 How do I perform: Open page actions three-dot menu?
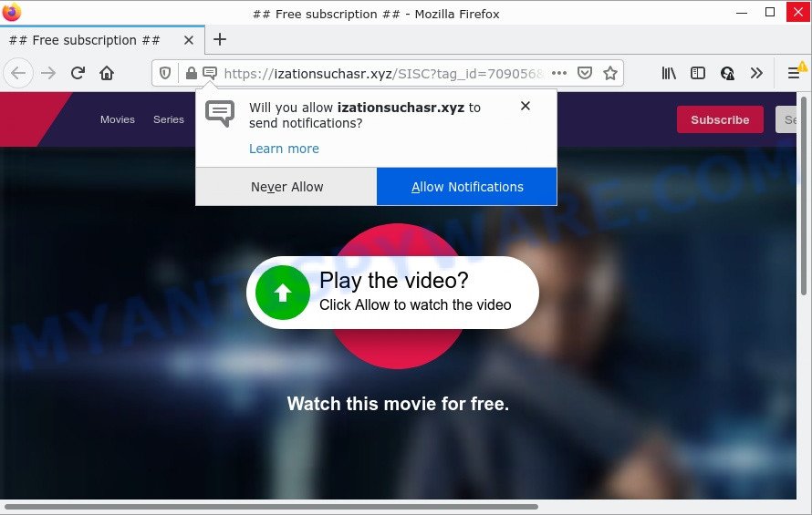559,73
